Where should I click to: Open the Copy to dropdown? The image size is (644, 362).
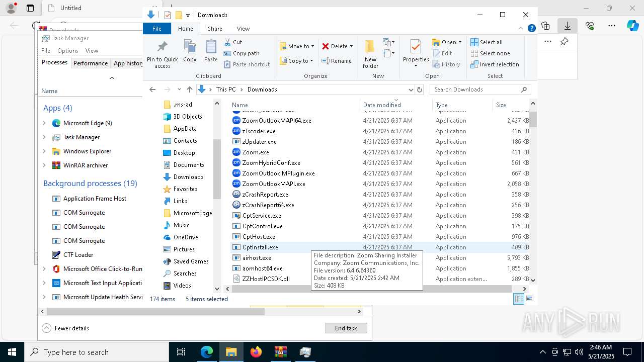(x=297, y=61)
